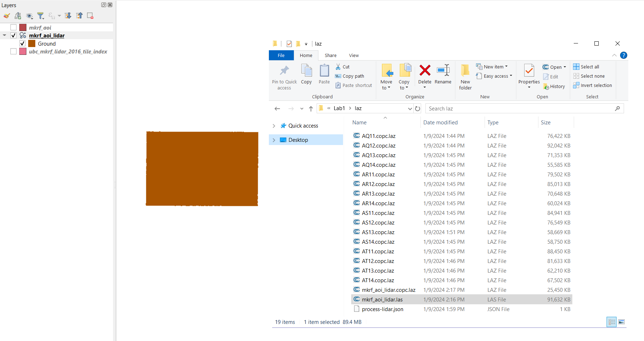Click the Select all button
The image size is (644, 341).
coord(587,67)
